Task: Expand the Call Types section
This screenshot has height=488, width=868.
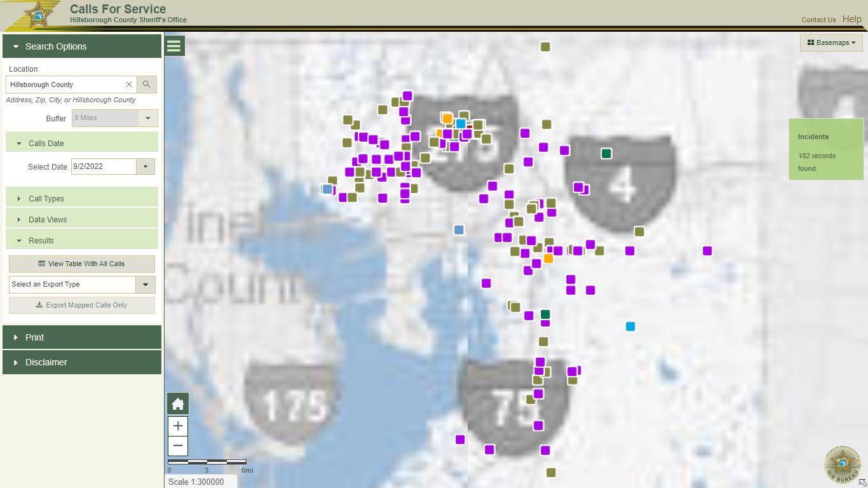Action: tap(82, 199)
